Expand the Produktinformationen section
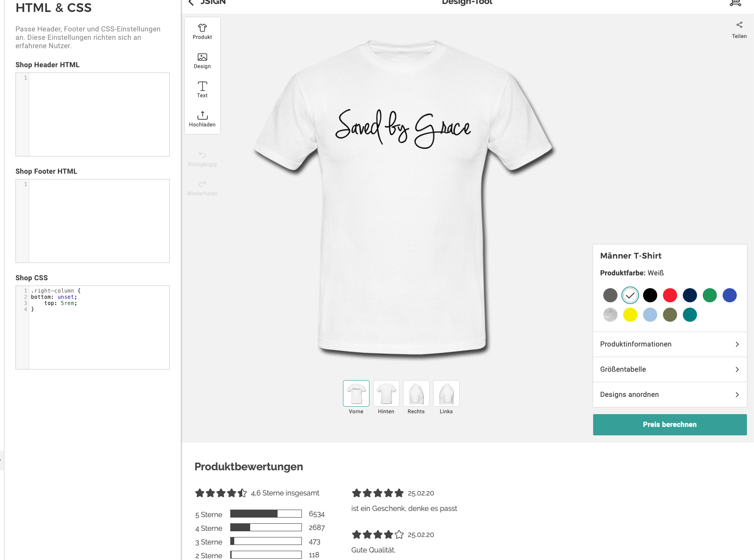This screenshot has height=560, width=754. 670,344
